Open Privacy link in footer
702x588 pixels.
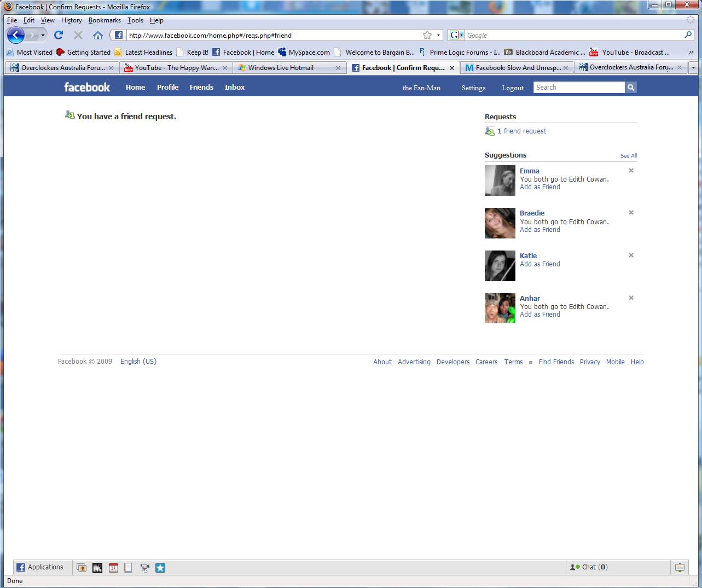tap(590, 362)
